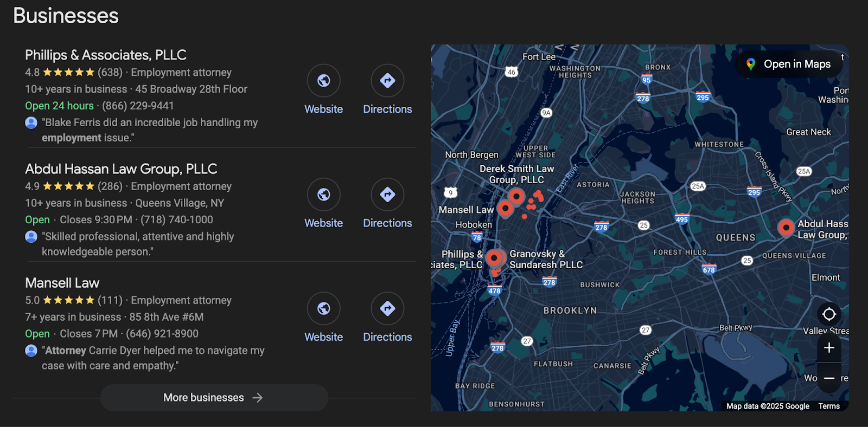
Task: Open Phillips & Associates, PLLC listing title
Action: pyautogui.click(x=106, y=55)
